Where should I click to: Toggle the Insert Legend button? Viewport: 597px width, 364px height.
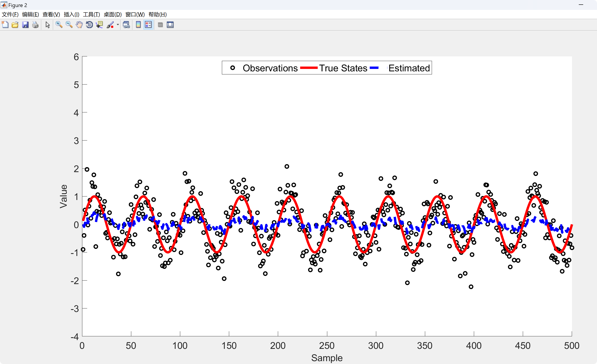(148, 25)
